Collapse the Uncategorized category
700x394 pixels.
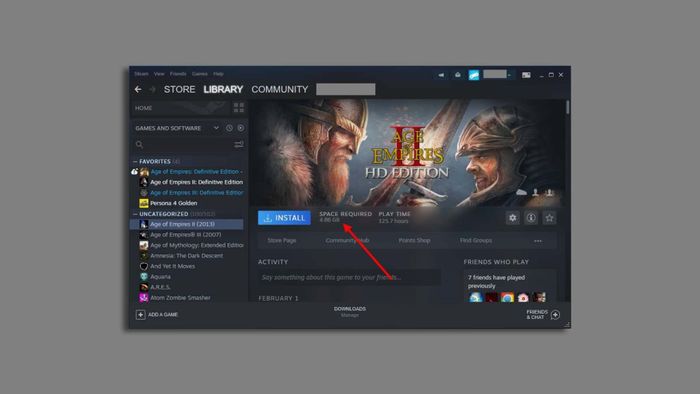(x=135, y=214)
